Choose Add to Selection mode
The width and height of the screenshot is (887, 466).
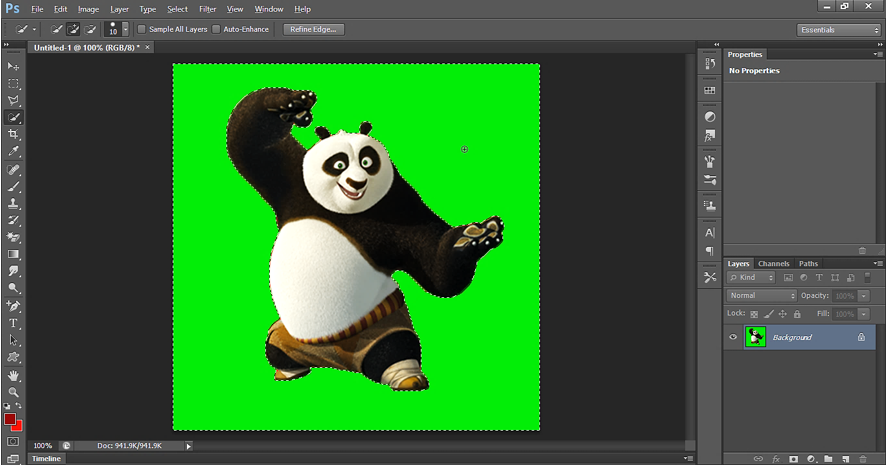pyautogui.click(x=73, y=29)
